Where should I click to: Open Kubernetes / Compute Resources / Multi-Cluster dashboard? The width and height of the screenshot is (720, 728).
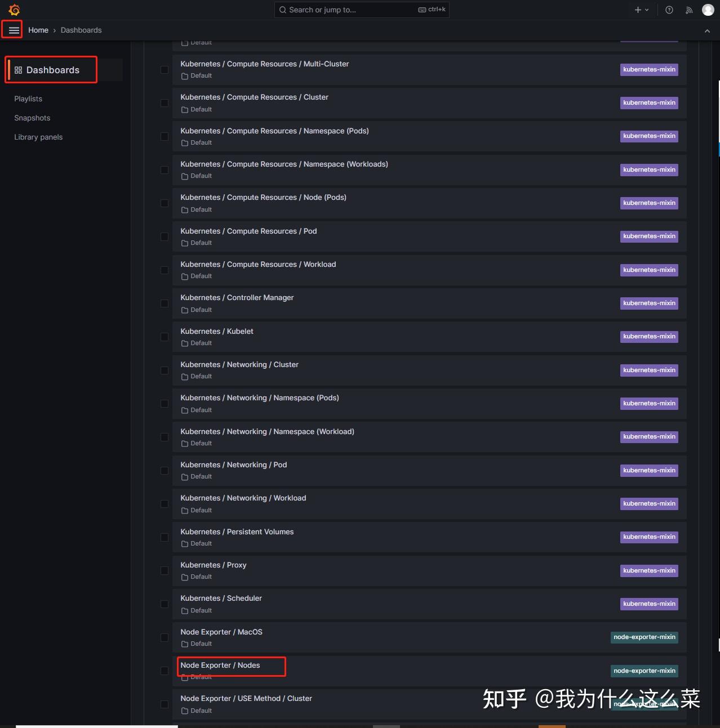pos(265,64)
